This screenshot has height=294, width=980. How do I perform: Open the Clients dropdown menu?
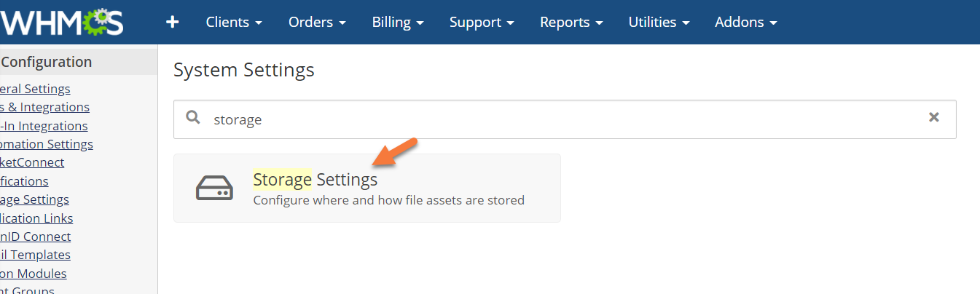point(233,23)
